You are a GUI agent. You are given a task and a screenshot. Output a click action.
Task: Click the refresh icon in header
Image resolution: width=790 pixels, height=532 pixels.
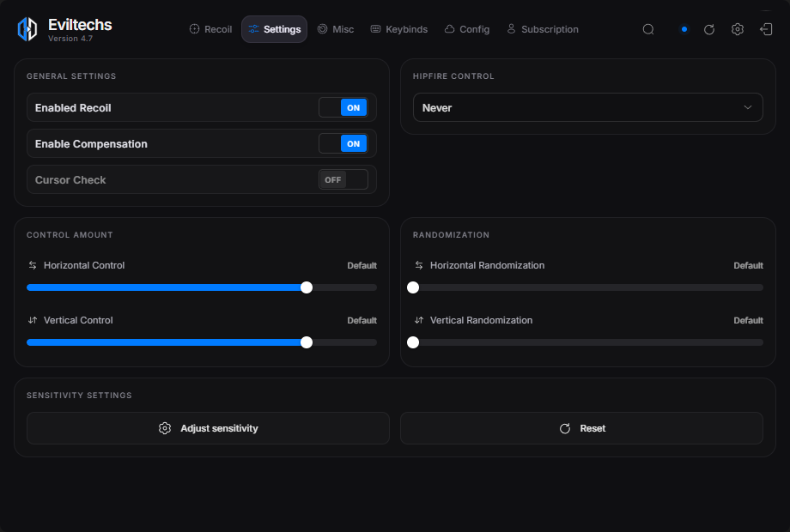(x=709, y=29)
